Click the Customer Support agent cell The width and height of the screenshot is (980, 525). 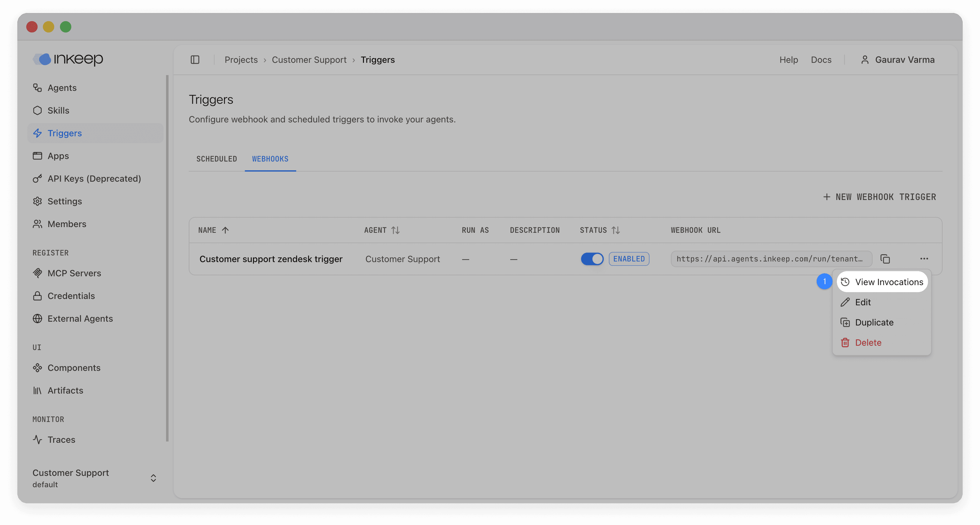click(402, 259)
